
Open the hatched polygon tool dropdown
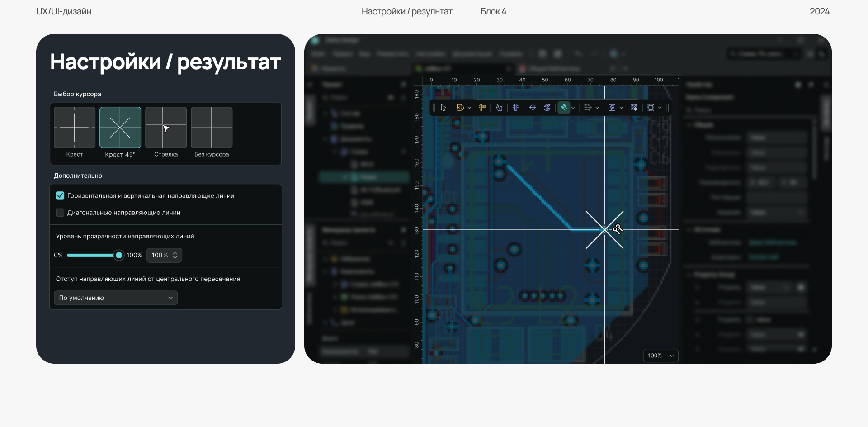point(621,108)
